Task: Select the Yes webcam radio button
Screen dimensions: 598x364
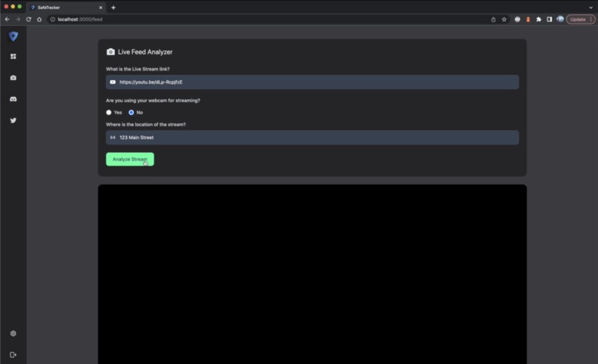Action: coord(108,113)
